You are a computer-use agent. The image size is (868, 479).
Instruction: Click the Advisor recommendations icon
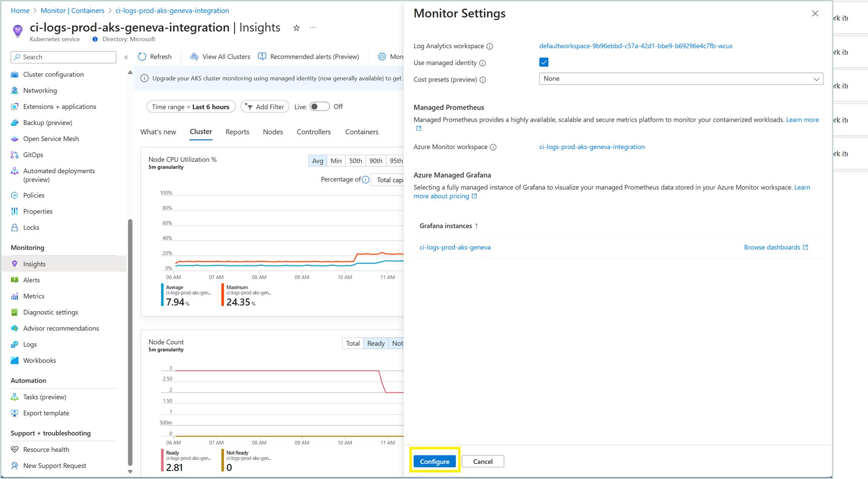pyautogui.click(x=15, y=328)
